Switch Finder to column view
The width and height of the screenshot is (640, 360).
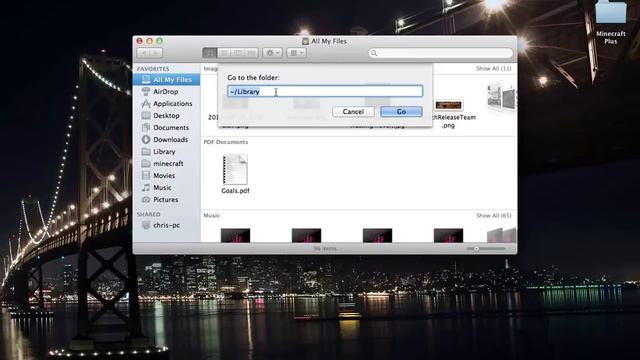pos(238,53)
